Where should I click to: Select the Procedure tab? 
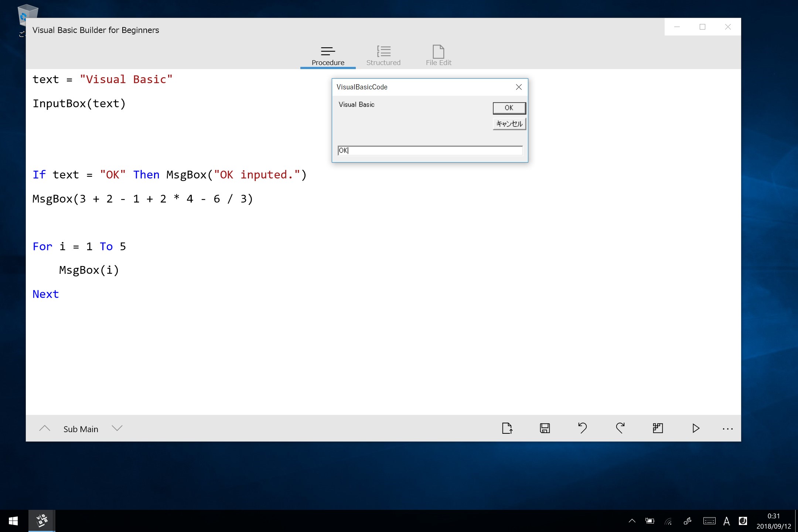pos(328,55)
